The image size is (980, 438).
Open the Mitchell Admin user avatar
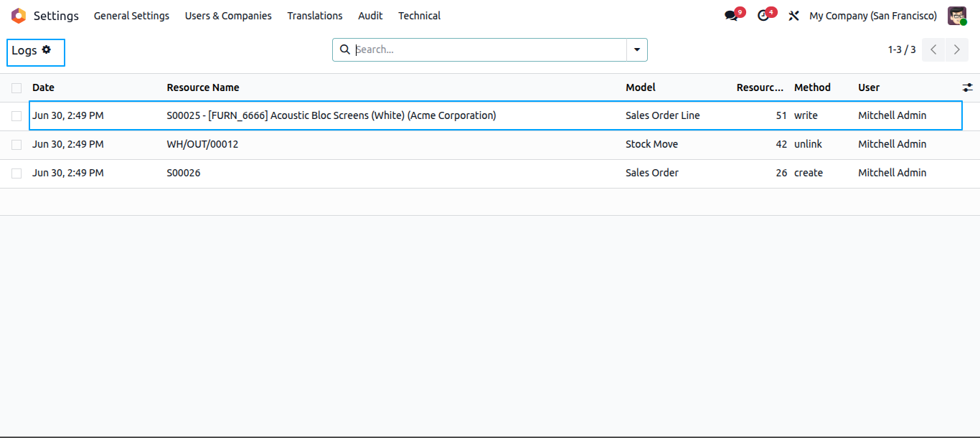pos(957,16)
